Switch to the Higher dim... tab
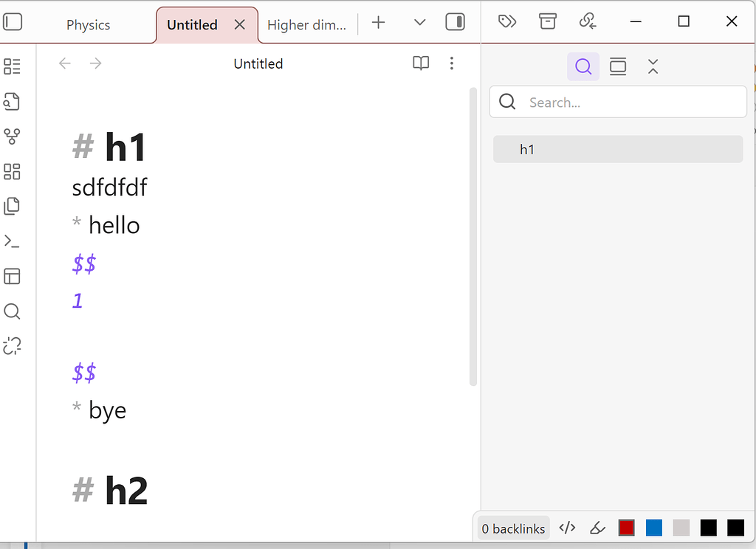 [306, 24]
